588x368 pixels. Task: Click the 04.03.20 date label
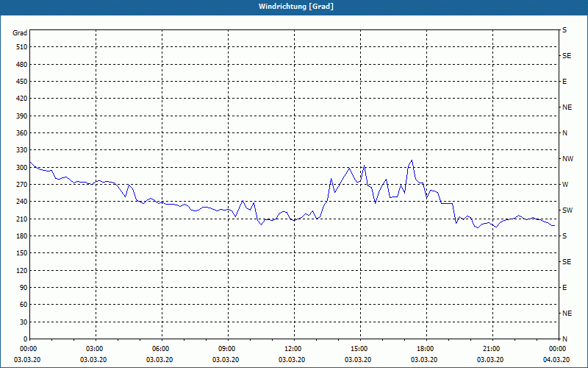click(x=556, y=360)
